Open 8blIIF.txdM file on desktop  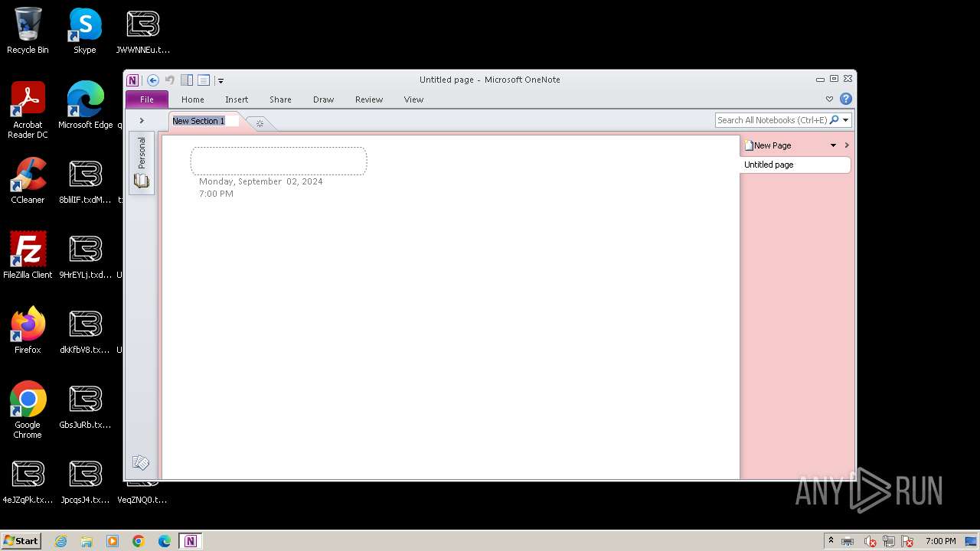coord(85,181)
